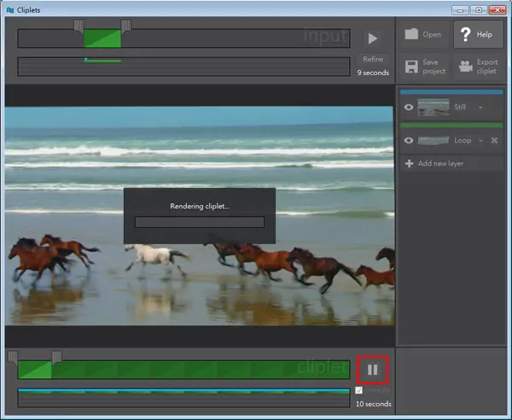Select the Still layer thumbnail

433,108
